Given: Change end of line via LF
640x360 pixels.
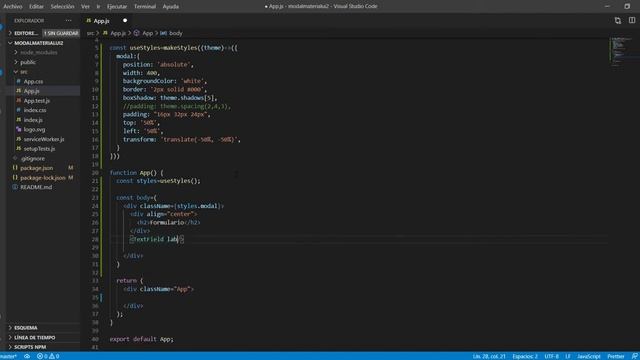Looking at the screenshot, I should coord(568,356).
